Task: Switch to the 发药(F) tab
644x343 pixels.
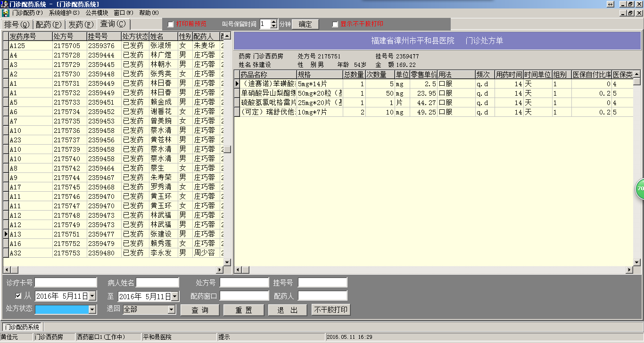Action: pos(81,24)
